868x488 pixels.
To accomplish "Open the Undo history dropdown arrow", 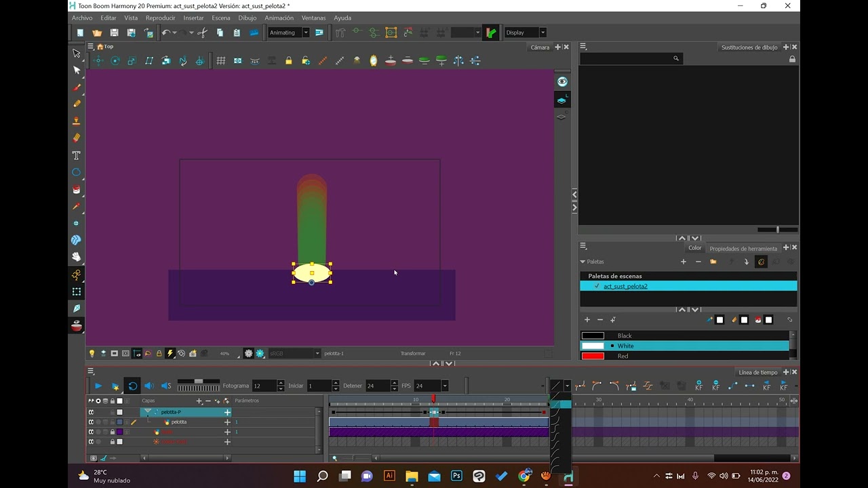I will 174,33.
